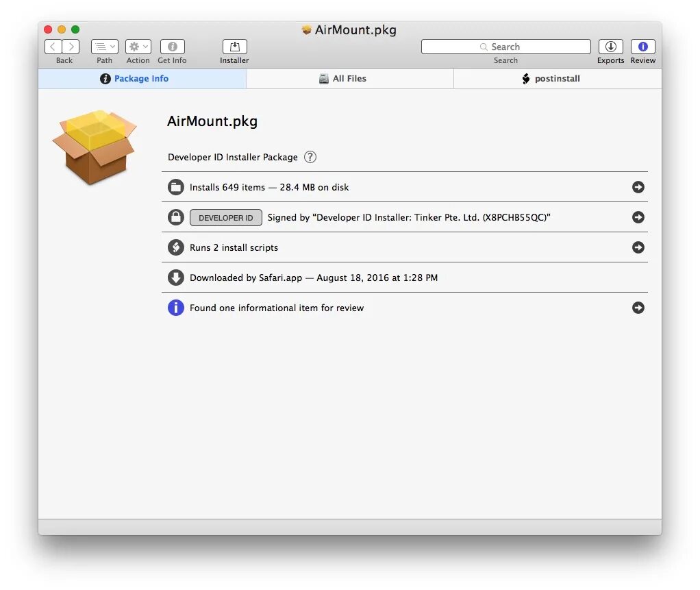The height and width of the screenshot is (590, 700).
Task: Focus the Search field
Action: coord(505,47)
